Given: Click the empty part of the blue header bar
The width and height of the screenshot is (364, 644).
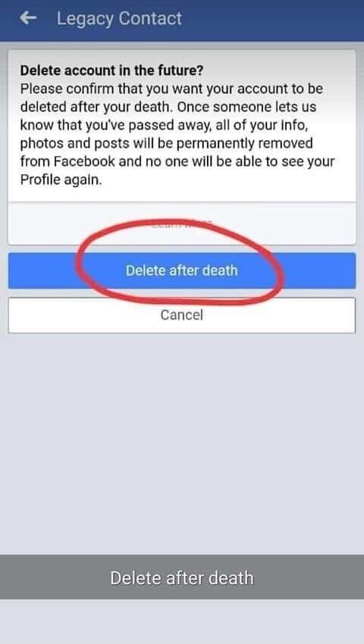Looking at the screenshot, I should point(271,20).
